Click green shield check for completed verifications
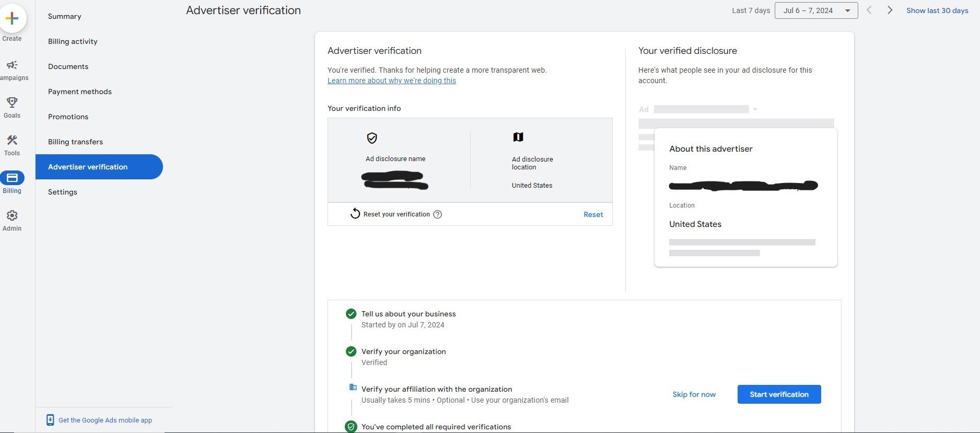Viewport: 980px width, 433px height. click(x=351, y=427)
